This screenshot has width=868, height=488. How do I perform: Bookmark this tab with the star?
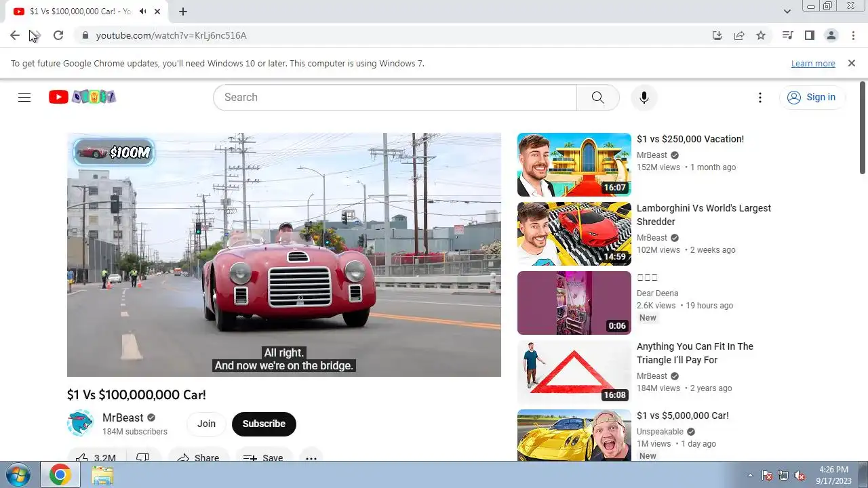tap(761, 35)
